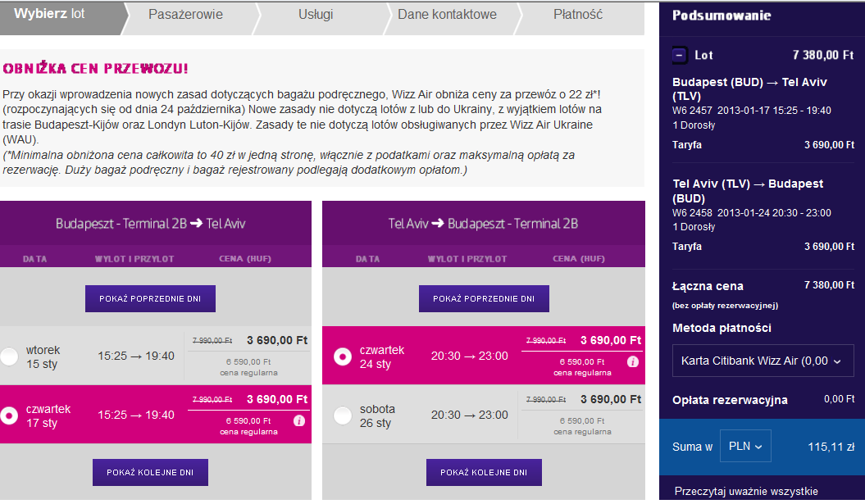This screenshot has width=865, height=504.
Task: Select czwartek 17 sty outbound flight
Action: tap(9, 415)
